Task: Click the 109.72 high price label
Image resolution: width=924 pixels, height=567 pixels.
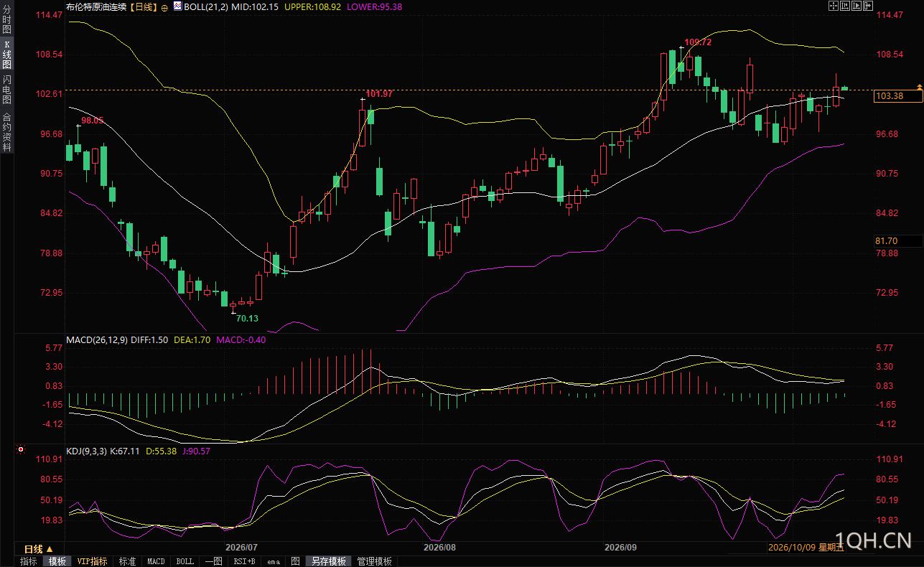Action: pos(698,42)
